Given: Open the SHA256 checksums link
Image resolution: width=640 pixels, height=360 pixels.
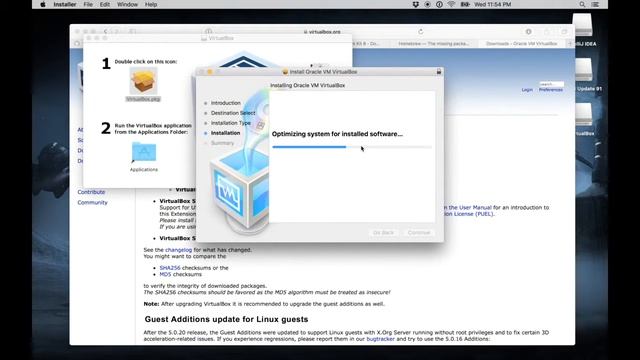Looking at the screenshot, I should point(170,268).
